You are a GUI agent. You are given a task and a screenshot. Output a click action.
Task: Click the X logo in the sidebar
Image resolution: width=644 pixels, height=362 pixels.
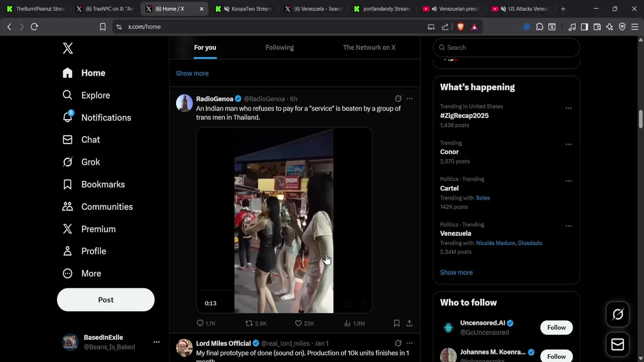[68, 48]
